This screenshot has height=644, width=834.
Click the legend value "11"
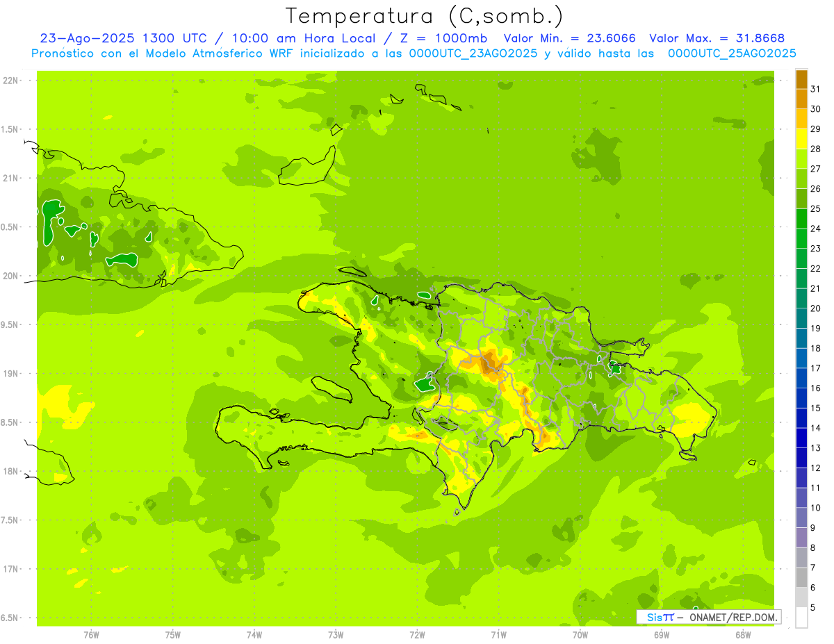pos(816,488)
